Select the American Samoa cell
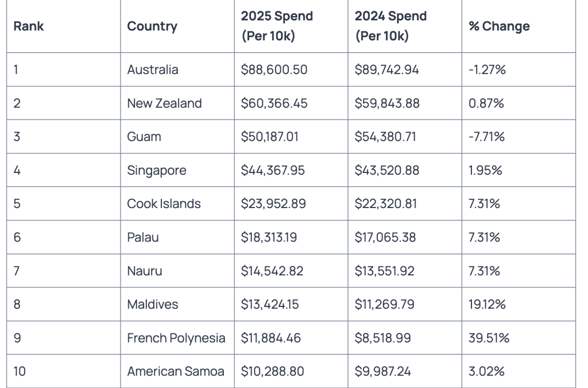The image size is (588, 388). 176,371
